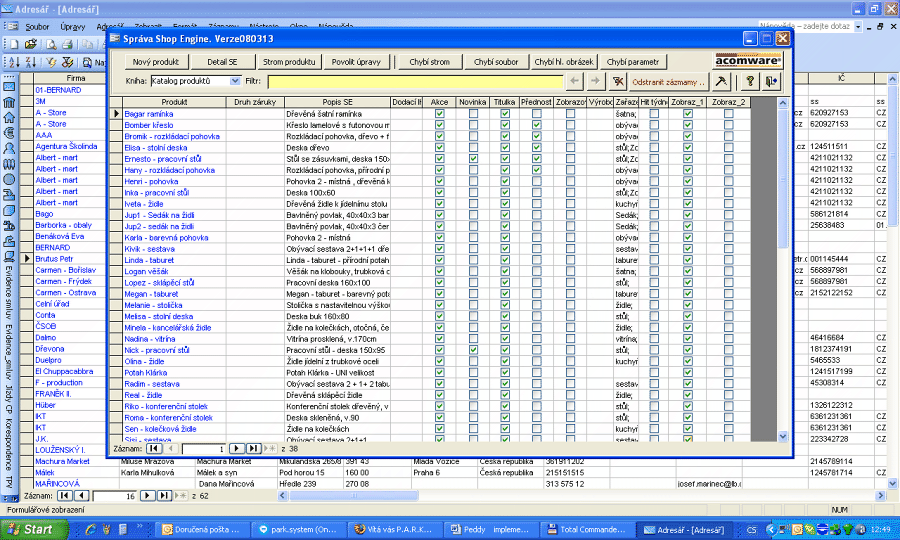Click the Remove filter funnel icon in Adresář
Screen dimensions: 900x540
(x=67, y=62)
